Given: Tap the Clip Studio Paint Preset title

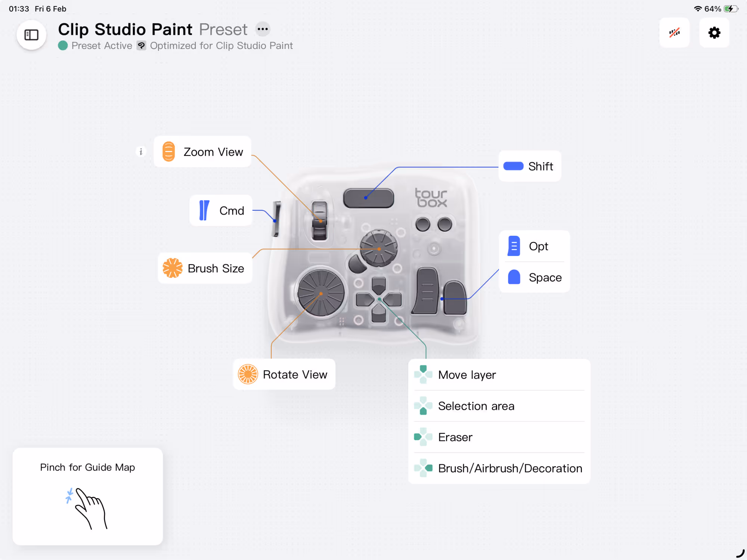Looking at the screenshot, I should coord(152,29).
